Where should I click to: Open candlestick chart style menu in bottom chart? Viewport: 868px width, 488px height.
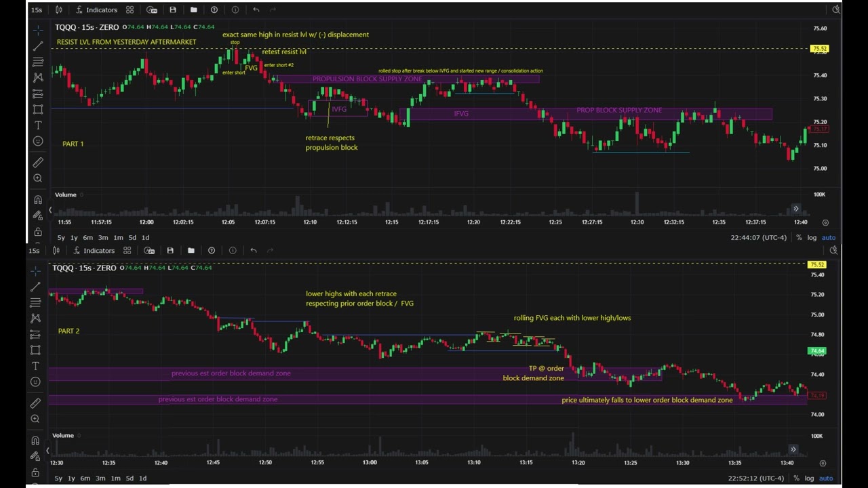point(56,251)
